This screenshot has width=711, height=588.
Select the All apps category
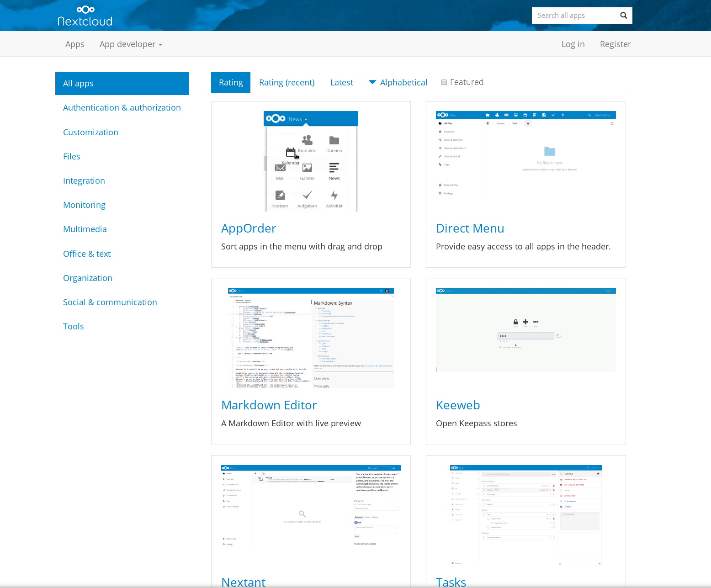point(122,83)
